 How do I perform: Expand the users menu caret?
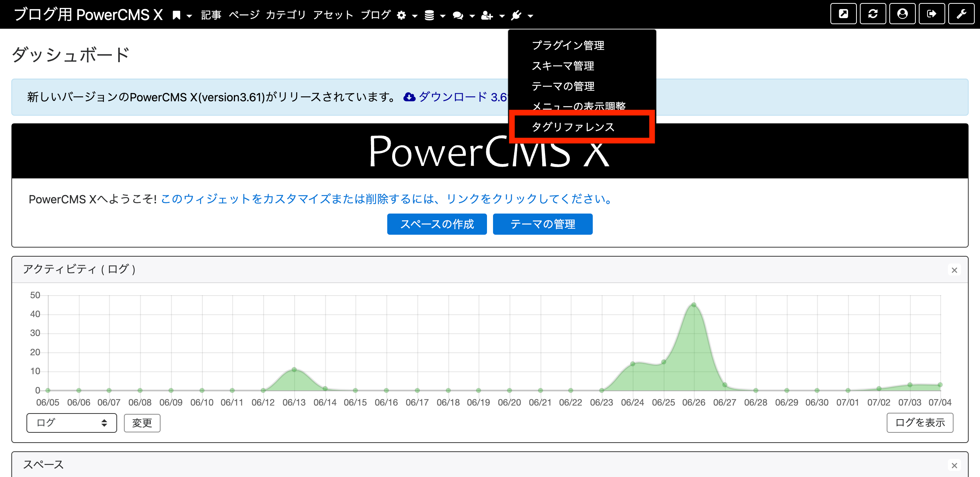click(502, 16)
